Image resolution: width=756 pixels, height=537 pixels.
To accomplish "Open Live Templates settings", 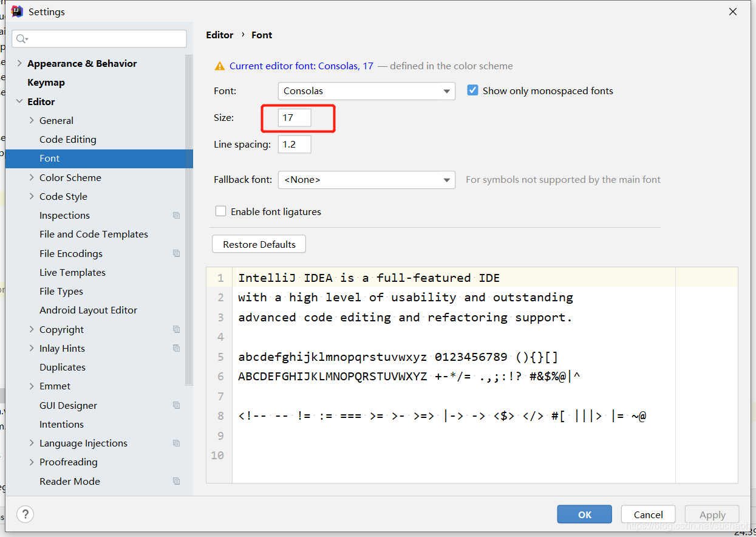I will click(72, 273).
